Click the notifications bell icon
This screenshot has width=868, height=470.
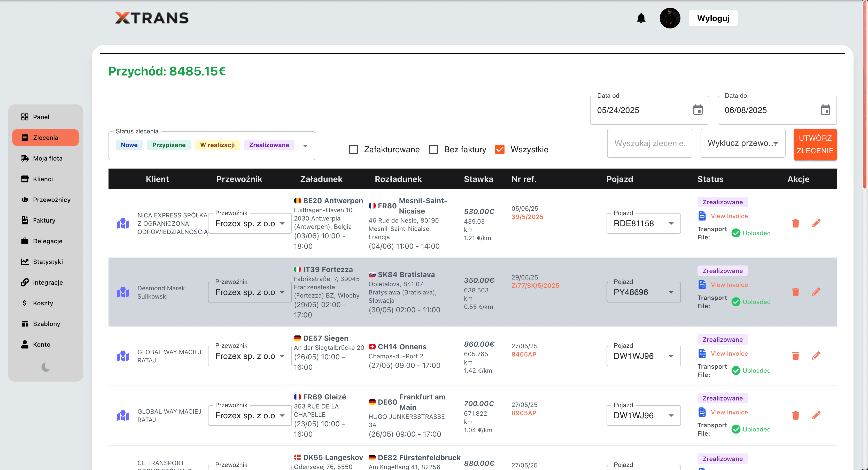pyautogui.click(x=641, y=18)
